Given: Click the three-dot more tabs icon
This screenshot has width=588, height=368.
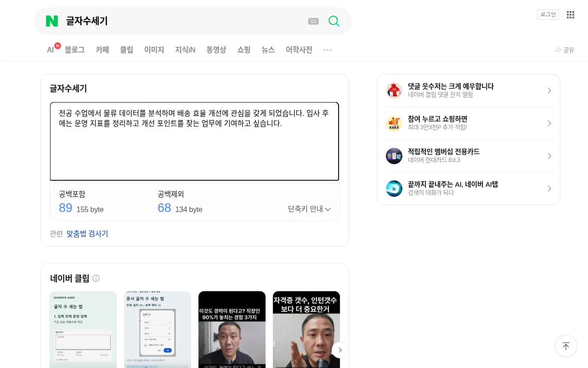Looking at the screenshot, I should (327, 50).
